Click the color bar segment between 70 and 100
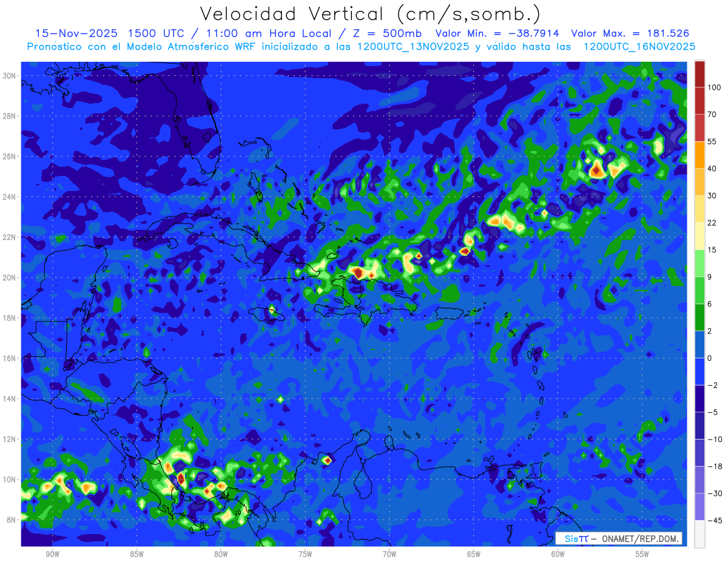 click(699, 101)
